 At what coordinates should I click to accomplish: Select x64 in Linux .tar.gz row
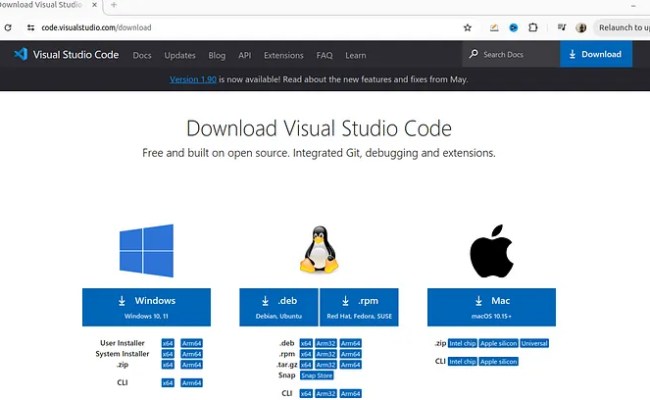click(x=306, y=365)
